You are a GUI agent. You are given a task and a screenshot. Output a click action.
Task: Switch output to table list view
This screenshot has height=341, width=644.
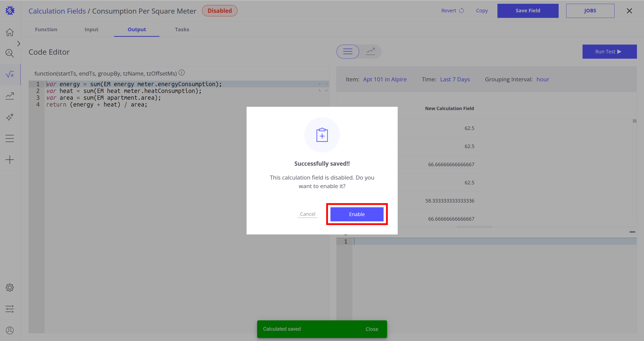348,52
